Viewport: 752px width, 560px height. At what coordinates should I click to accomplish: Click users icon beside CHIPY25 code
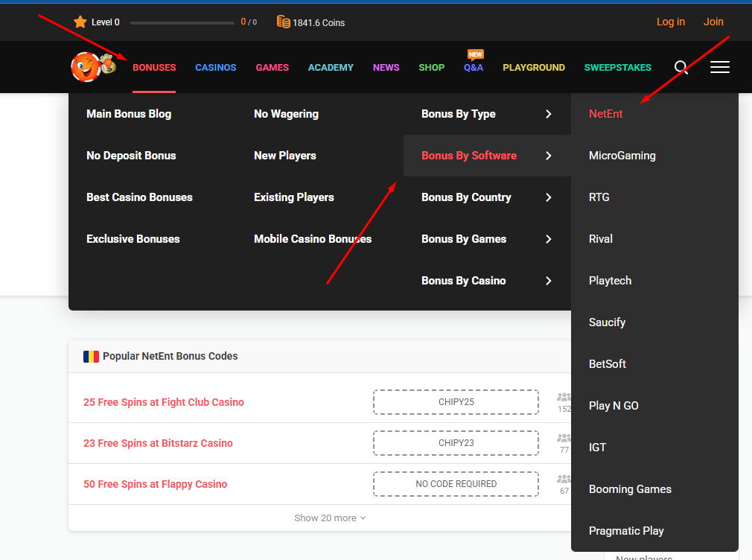tap(564, 398)
